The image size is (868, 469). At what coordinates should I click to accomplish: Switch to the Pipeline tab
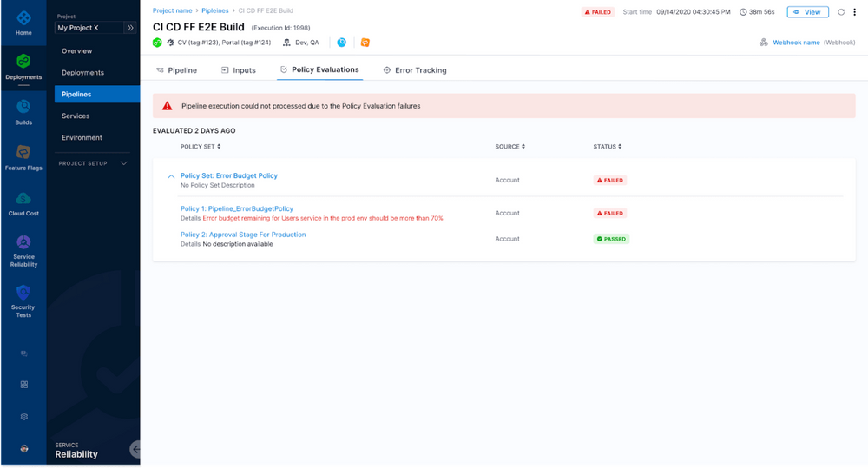pyautogui.click(x=176, y=70)
